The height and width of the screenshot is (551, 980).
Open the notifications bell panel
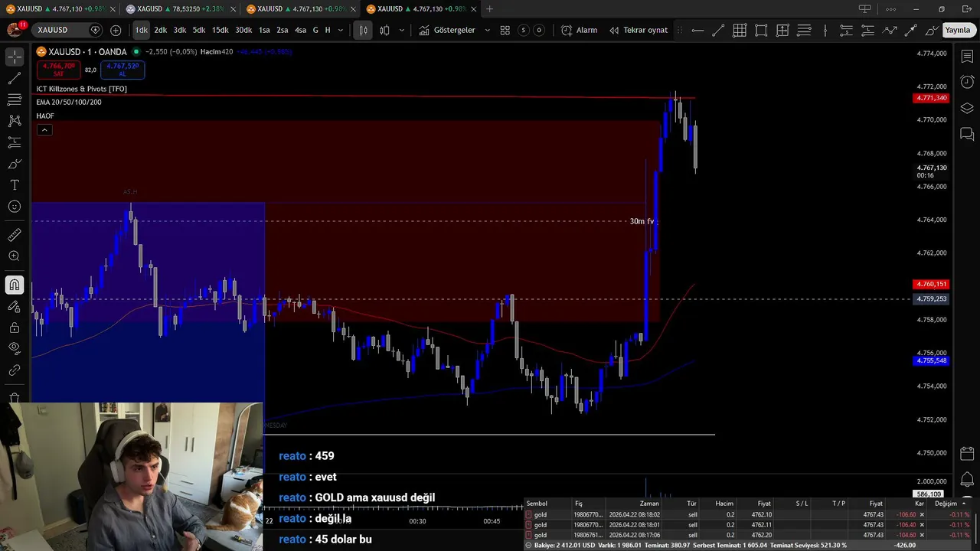967,480
